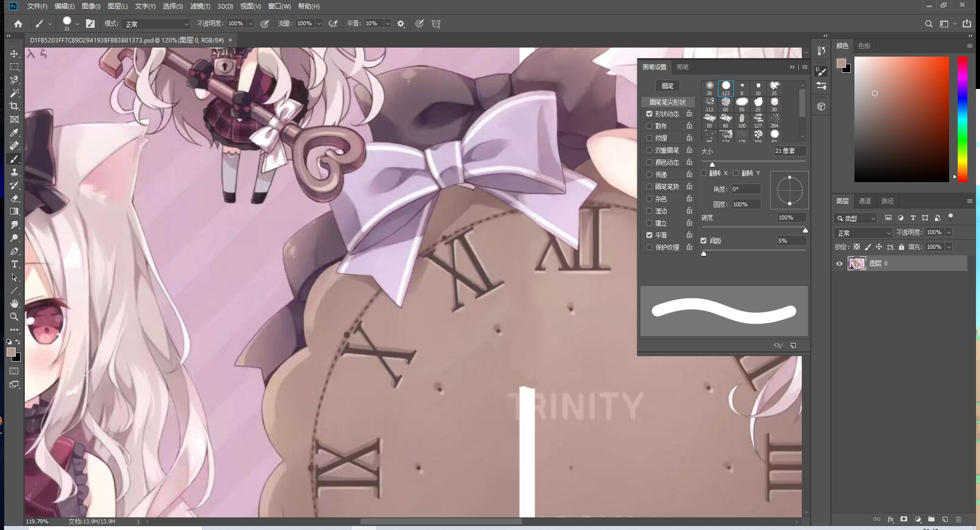Enable the 散布 checkbox
The image size is (980, 530).
pos(649,126)
